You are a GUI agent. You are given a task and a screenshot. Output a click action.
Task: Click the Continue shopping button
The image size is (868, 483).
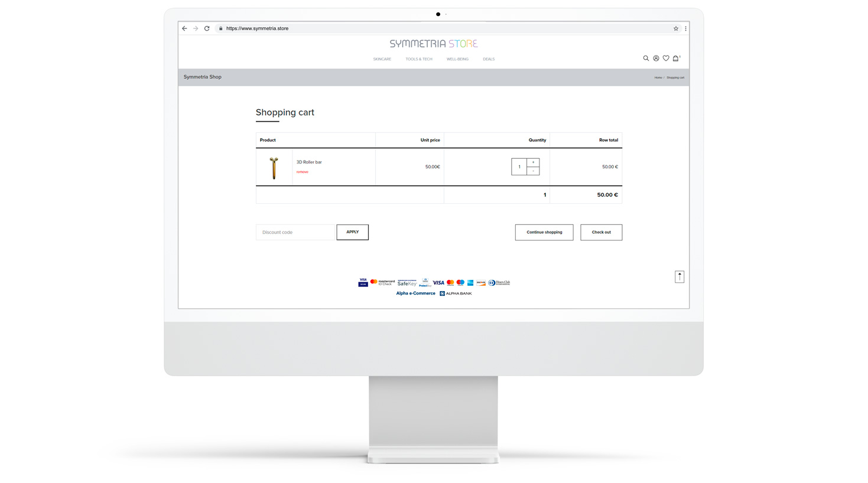click(544, 232)
